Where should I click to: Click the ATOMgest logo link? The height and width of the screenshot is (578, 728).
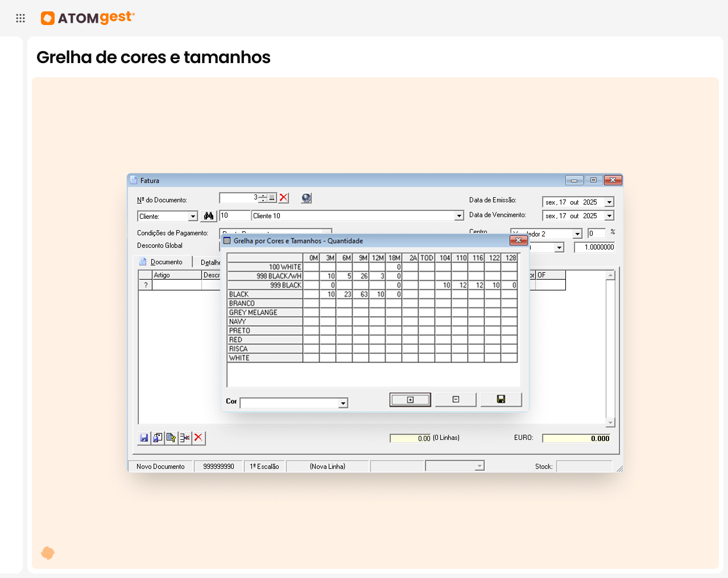point(88,18)
